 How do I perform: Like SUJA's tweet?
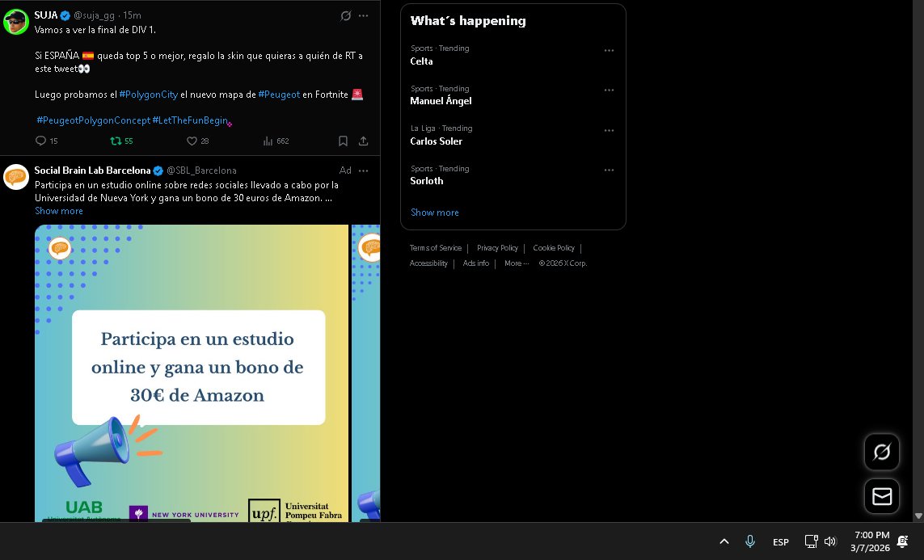click(x=197, y=141)
